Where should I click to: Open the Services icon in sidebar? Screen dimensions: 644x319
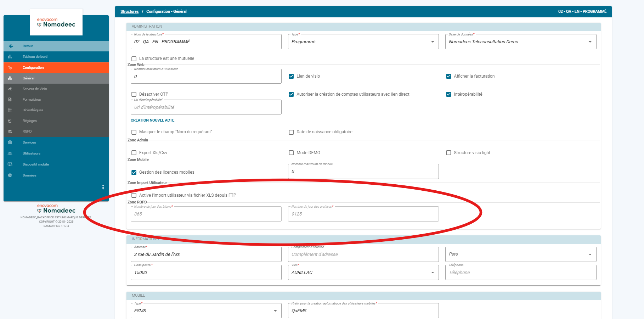10,142
